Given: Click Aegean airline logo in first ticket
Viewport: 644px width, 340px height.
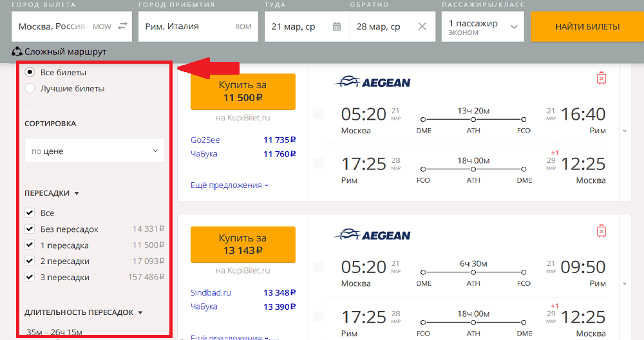Looking at the screenshot, I should (x=372, y=82).
